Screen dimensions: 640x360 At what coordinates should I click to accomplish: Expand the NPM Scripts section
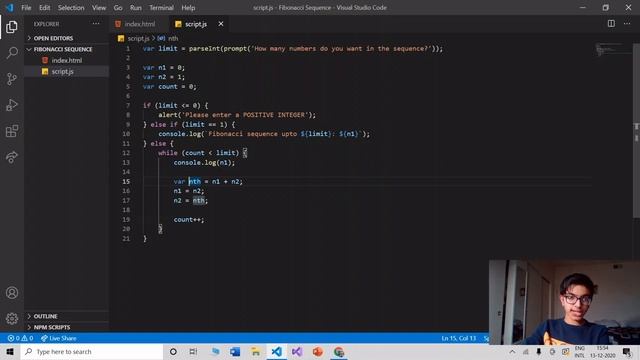pos(67,327)
